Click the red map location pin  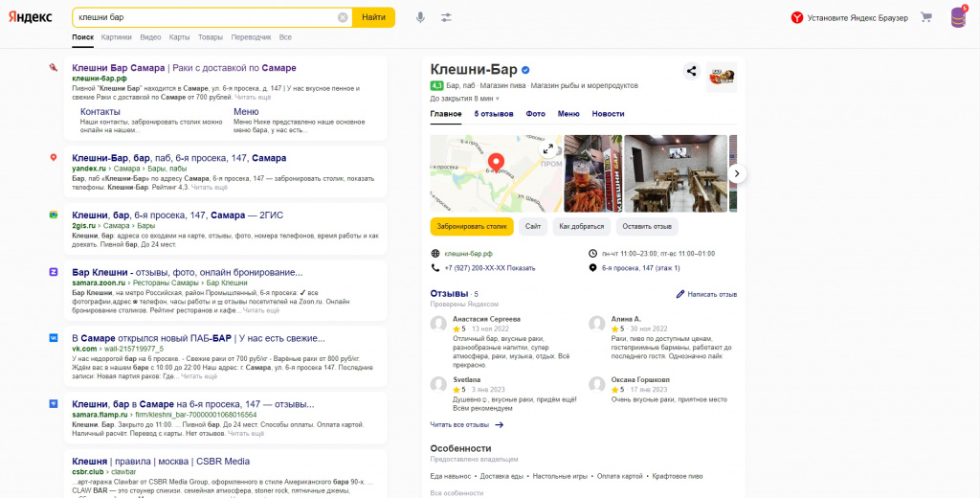click(496, 163)
